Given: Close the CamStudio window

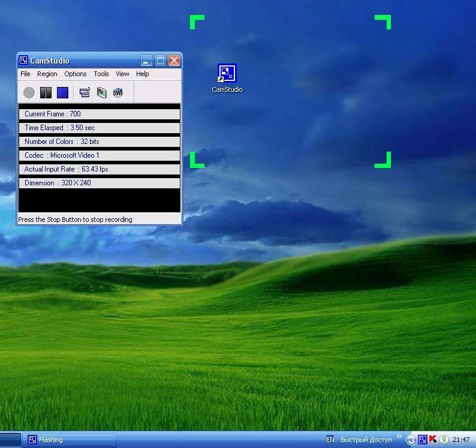Looking at the screenshot, I should coord(174,61).
